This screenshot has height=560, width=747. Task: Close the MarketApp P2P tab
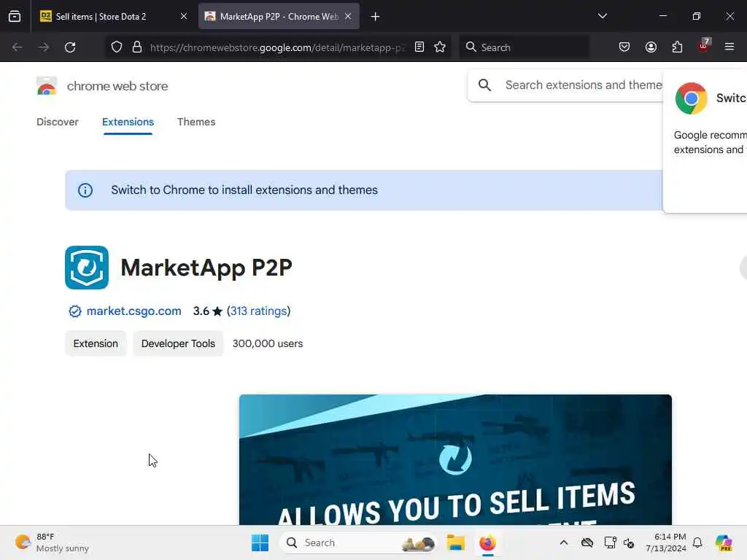(x=348, y=17)
